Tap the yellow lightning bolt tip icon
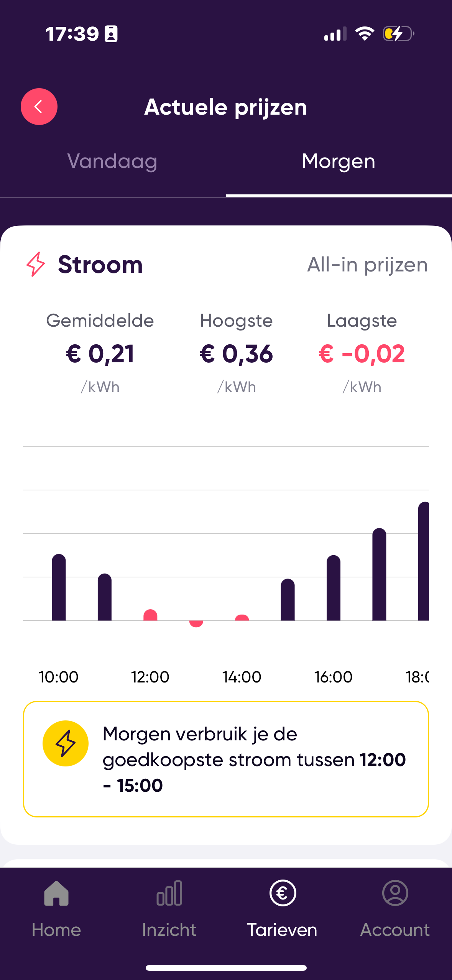 pyautogui.click(x=66, y=743)
